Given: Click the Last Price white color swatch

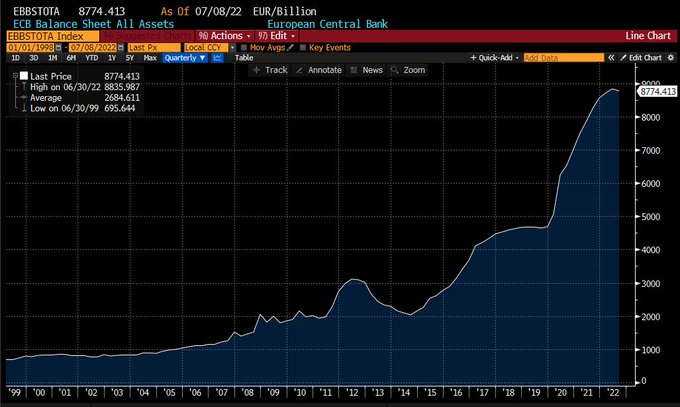Looking at the screenshot, I should click(24, 76).
